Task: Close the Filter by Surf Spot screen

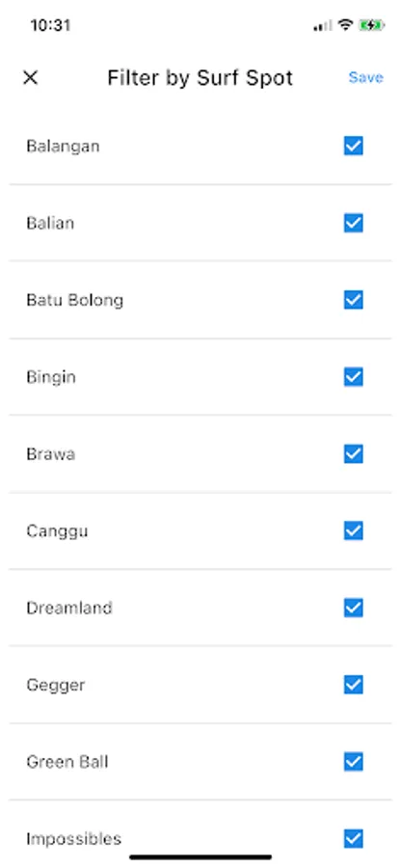Action: coord(31,77)
